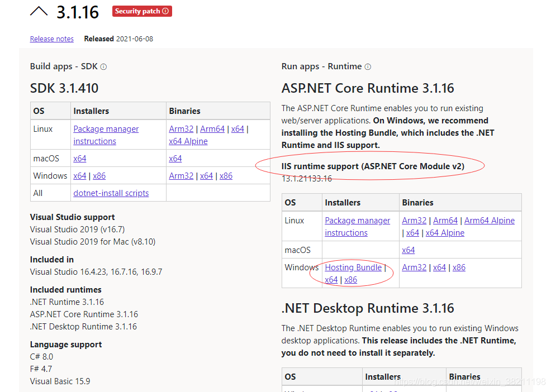Collapse the 3.1.16 release section chevron
Image resolution: width=551 pixels, height=392 pixels.
(39, 11)
